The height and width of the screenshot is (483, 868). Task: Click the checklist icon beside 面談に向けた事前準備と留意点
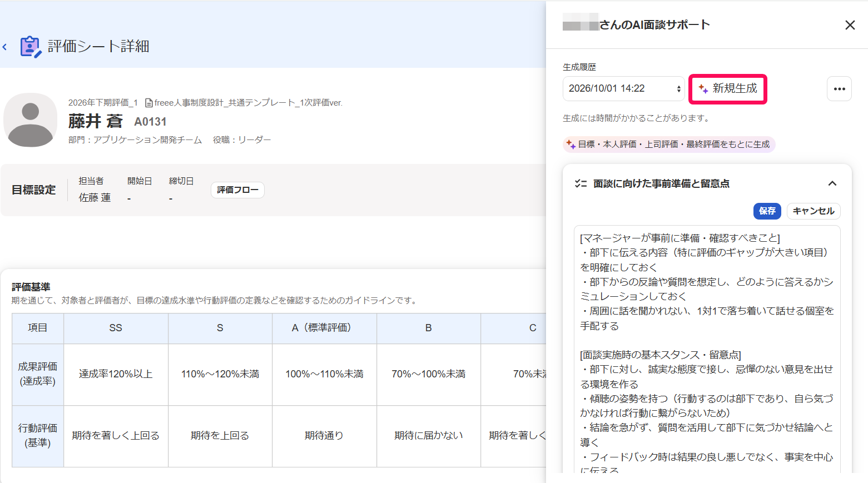click(581, 183)
